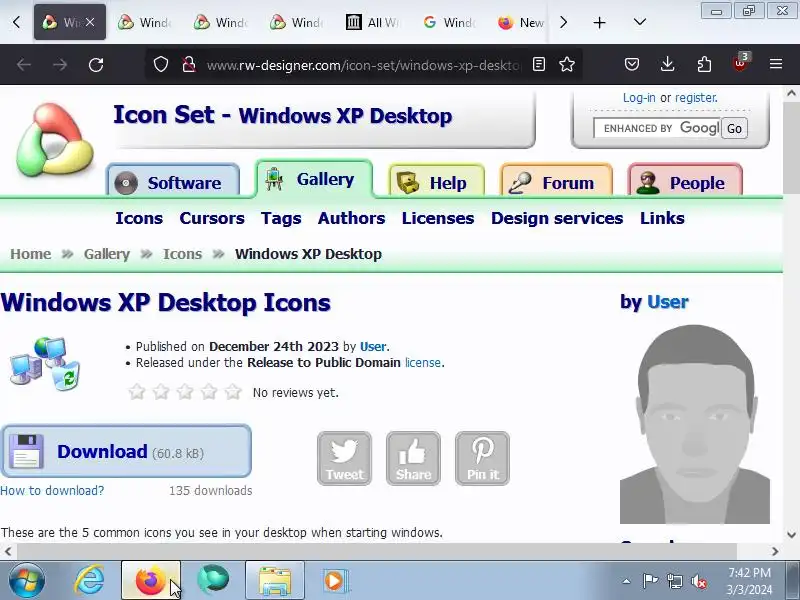The width and height of the screenshot is (800, 600).
Task: Open the extensions puzzle icon
Action: click(x=704, y=64)
